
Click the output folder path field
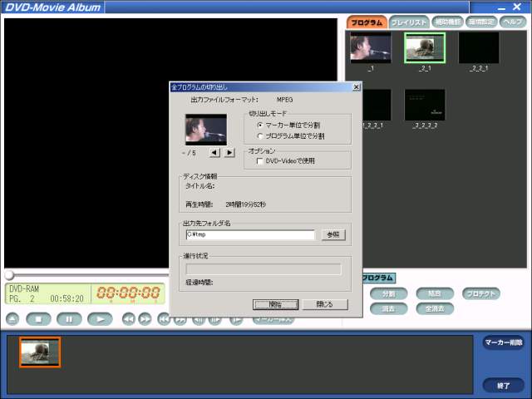coord(250,234)
